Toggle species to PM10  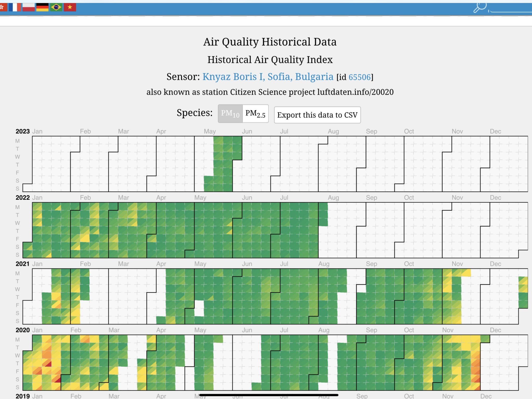pos(230,114)
